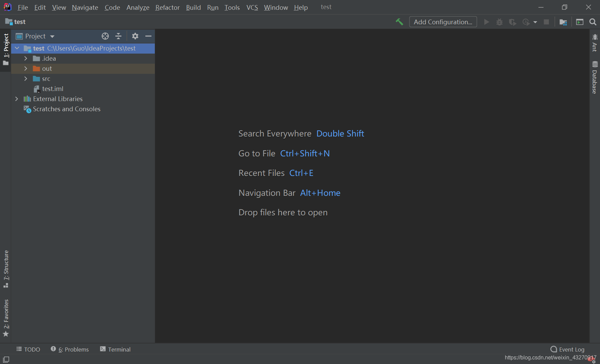Click the Run with Coverage icon
This screenshot has height=364, width=600.
pos(513,22)
